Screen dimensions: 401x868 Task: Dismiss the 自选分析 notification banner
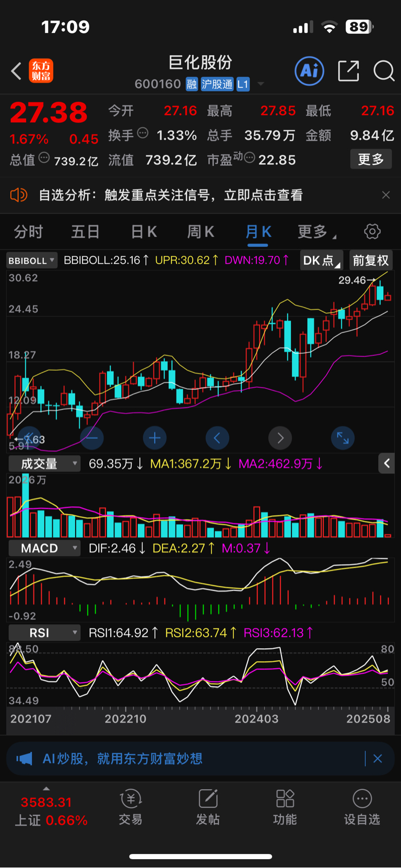(x=386, y=195)
